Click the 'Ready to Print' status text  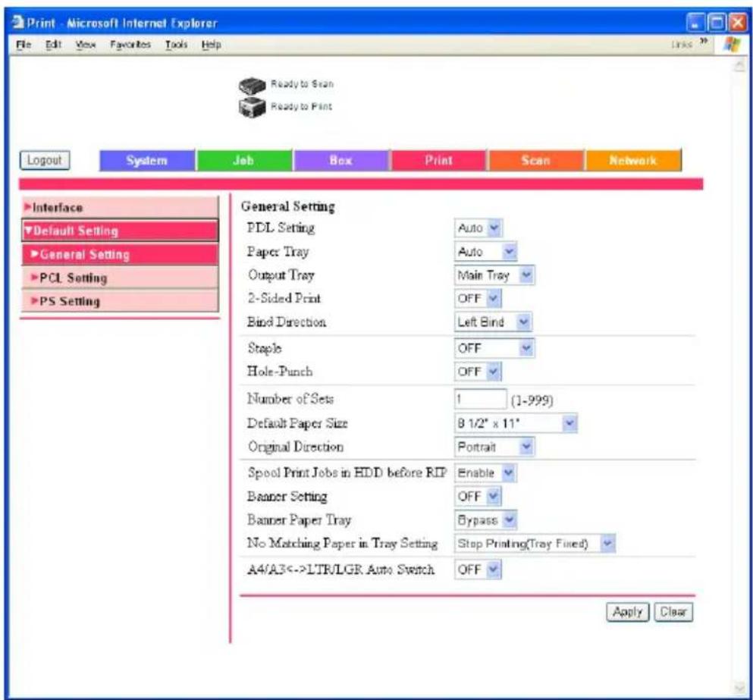point(301,106)
